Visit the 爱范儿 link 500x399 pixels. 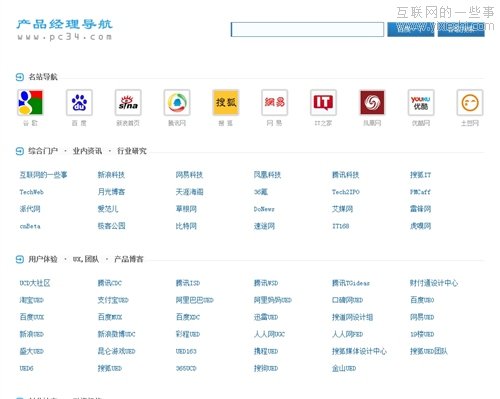[108, 209]
